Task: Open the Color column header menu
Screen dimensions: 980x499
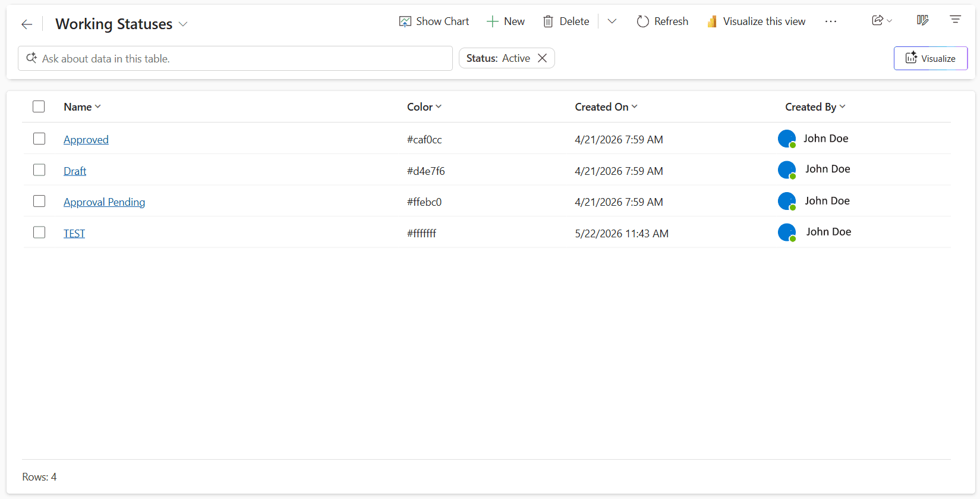Action: click(424, 107)
